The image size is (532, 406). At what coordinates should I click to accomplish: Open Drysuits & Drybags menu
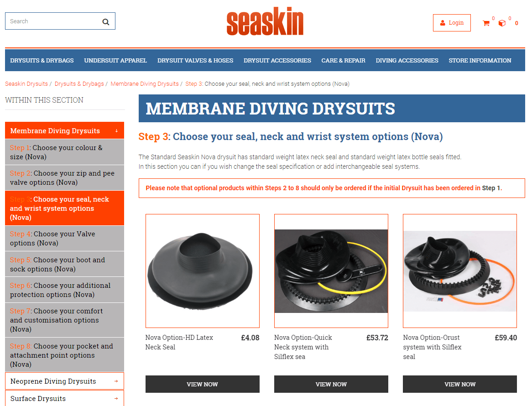42,60
